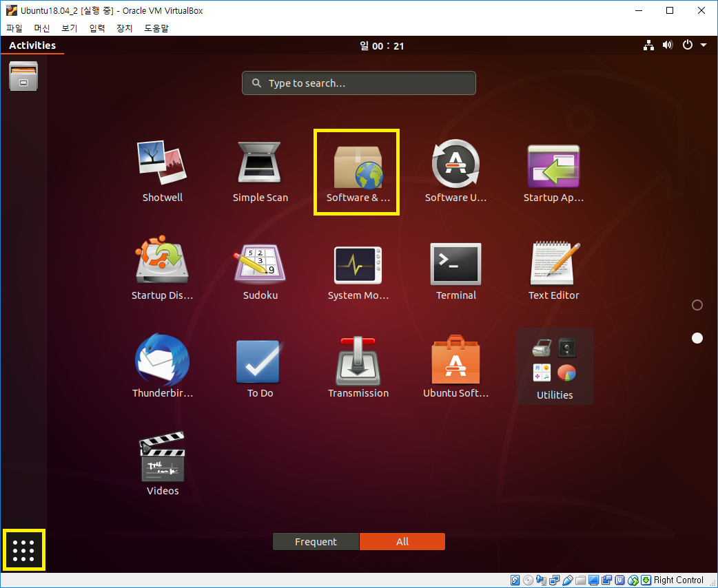Click VirtualBox shared folders icon
Viewport: 718px width, 588px height.
(x=581, y=580)
